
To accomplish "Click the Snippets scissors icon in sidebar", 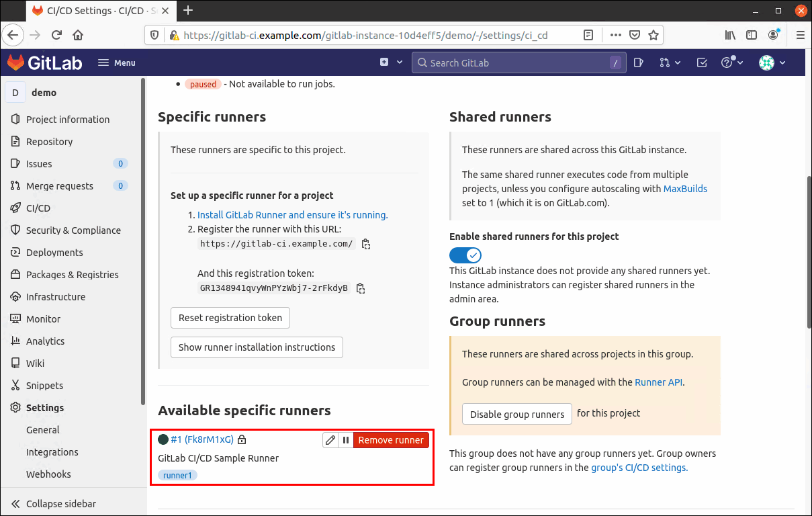I will tap(15, 386).
